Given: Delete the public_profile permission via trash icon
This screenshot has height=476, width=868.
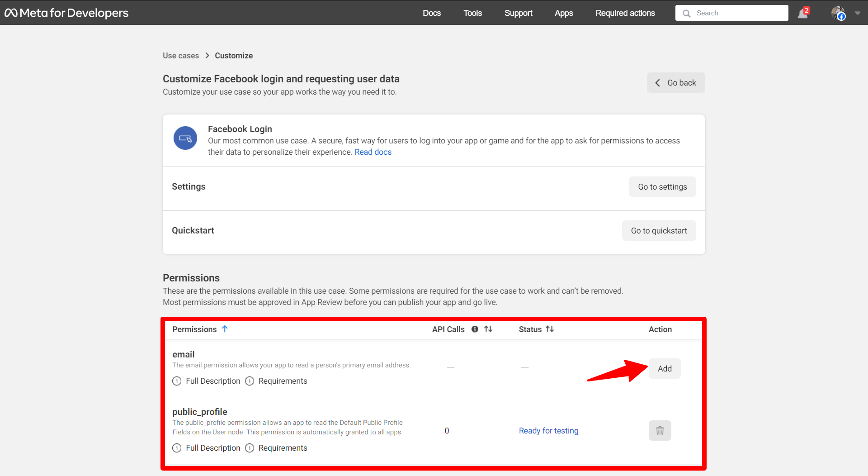Looking at the screenshot, I should coord(660,430).
